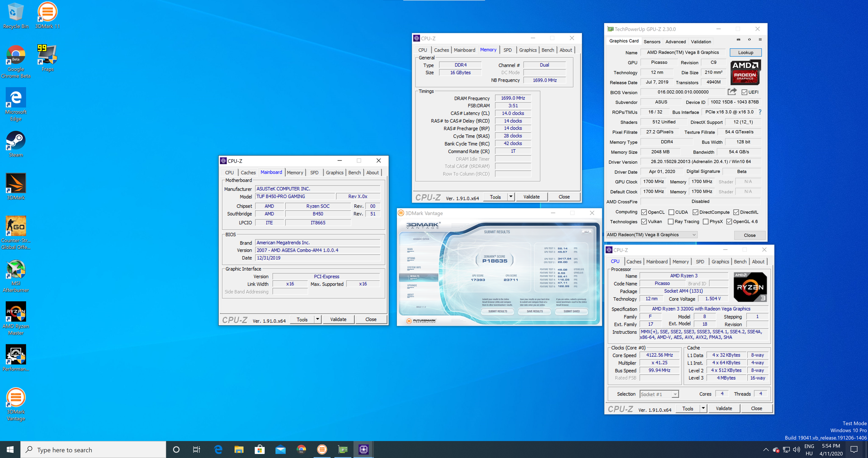Viewport: 868px width, 458px height.
Task: Enable the Ray Tracing checkbox
Action: (x=671, y=222)
